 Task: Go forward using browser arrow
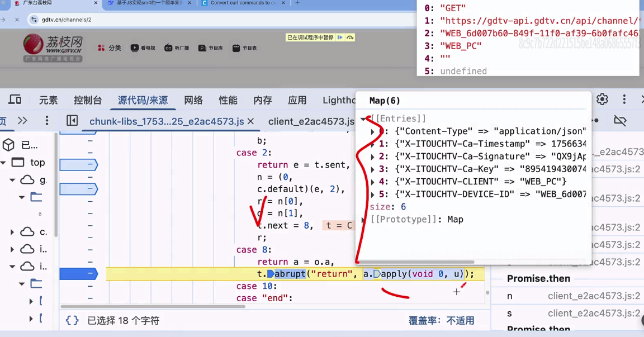pos(3,20)
